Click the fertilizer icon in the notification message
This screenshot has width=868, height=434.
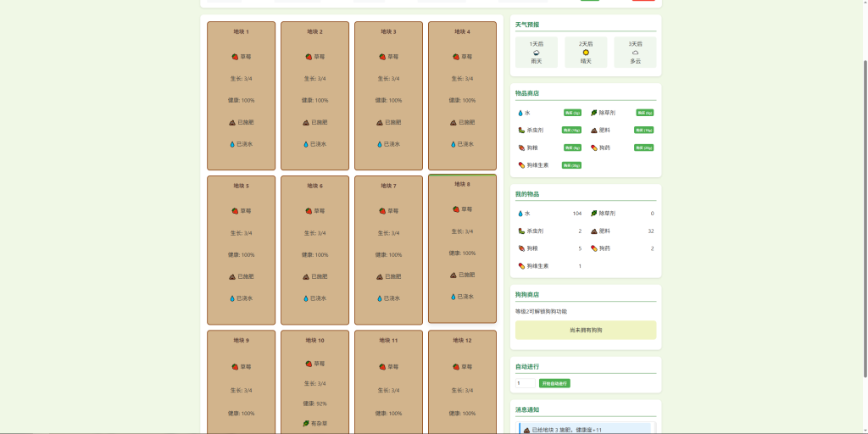tap(527, 430)
